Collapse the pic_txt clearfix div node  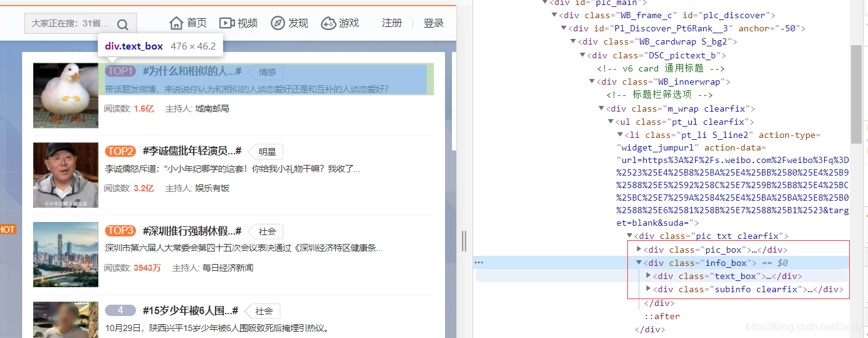630,236
